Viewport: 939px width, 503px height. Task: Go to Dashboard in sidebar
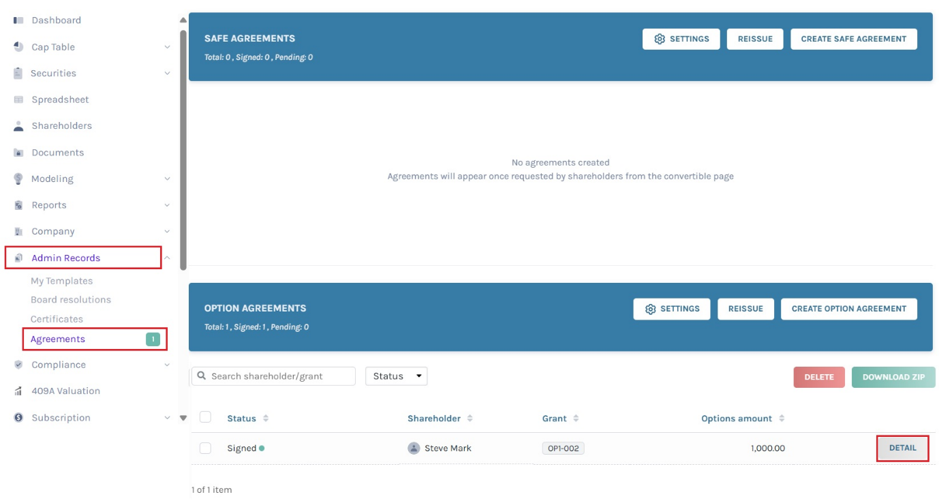(x=56, y=20)
